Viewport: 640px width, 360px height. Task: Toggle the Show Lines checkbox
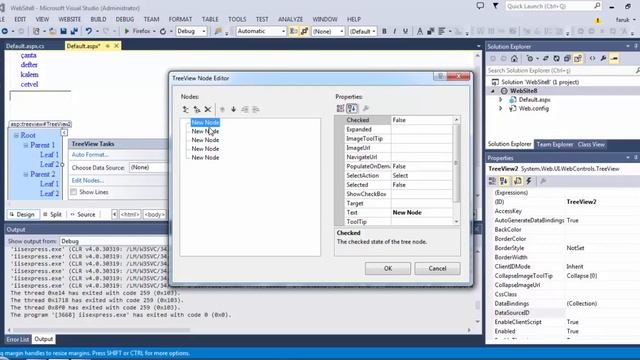click(x=74, y=192)
